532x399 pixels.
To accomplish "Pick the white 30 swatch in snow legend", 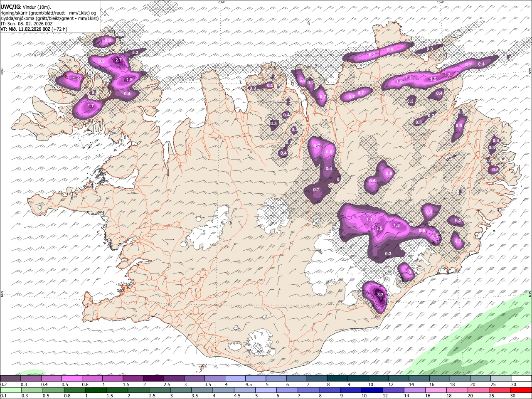I will pyautogui.click(x=521, y=378).
